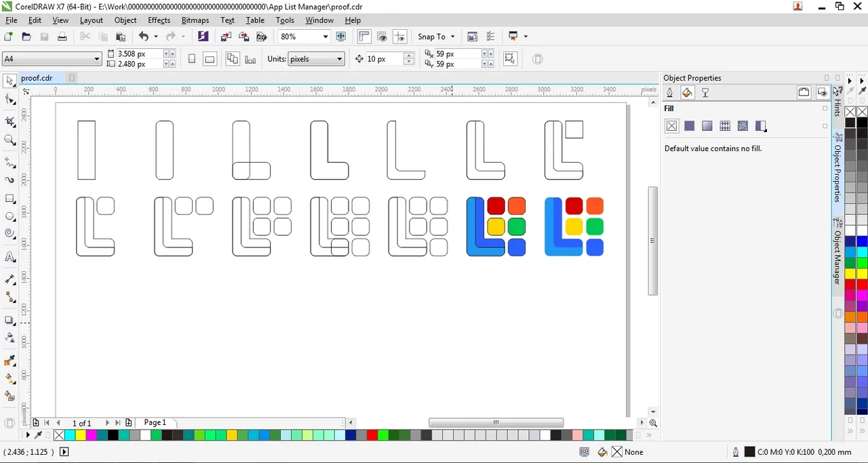Click the Full-screen preview icon
Image resolution: width=868 pixels, height=463 pixels.
pos(341,37)
